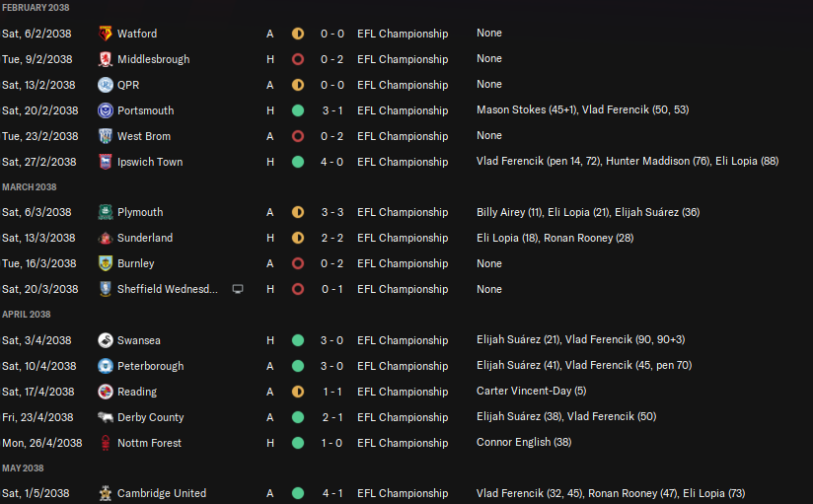
Task: Open the Plymouth team link
Action: click(140, 212)
